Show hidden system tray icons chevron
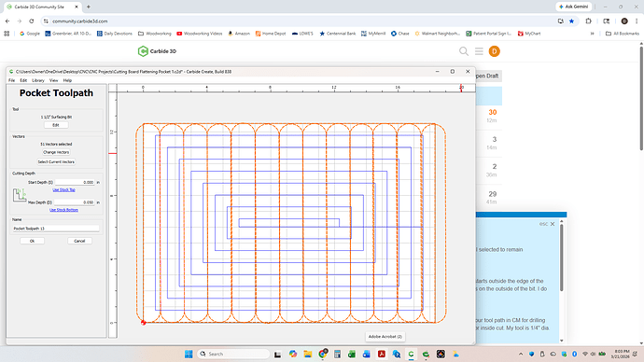644x362 pixels. point(521,354)
